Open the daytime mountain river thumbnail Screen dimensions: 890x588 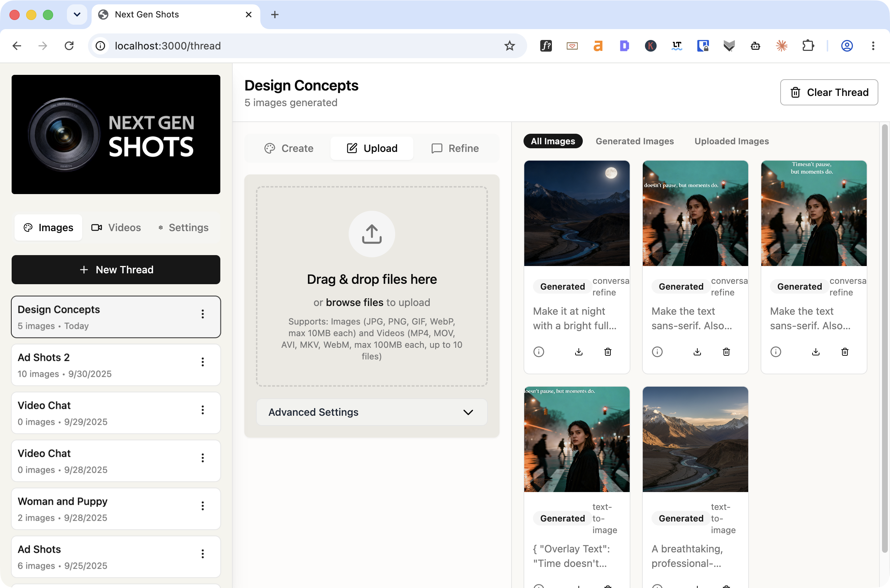click(695, 439)
